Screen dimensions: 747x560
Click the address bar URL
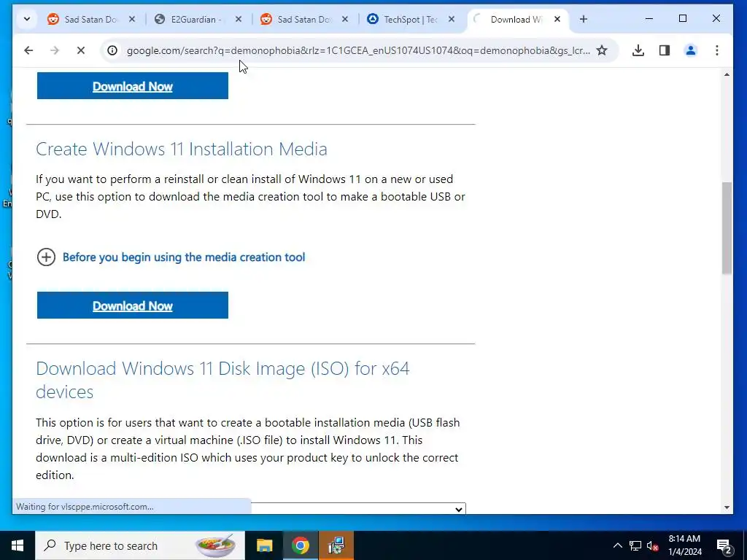click(358, 50)
